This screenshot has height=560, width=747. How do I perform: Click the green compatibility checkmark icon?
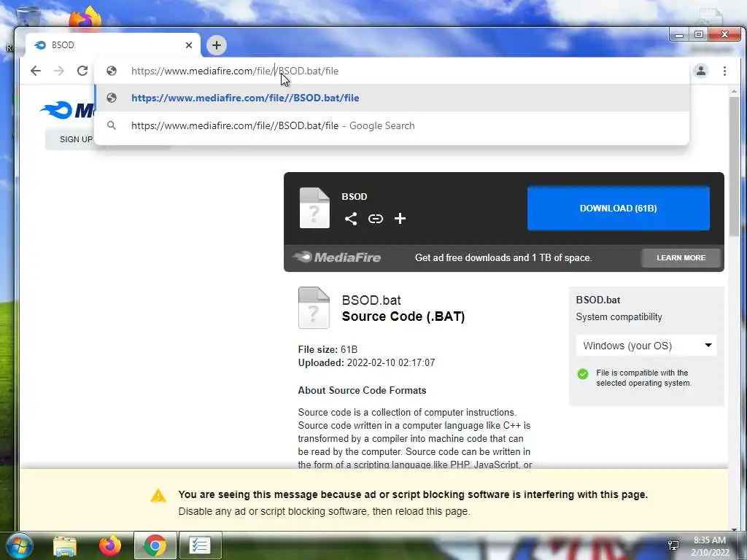(583, 374)
